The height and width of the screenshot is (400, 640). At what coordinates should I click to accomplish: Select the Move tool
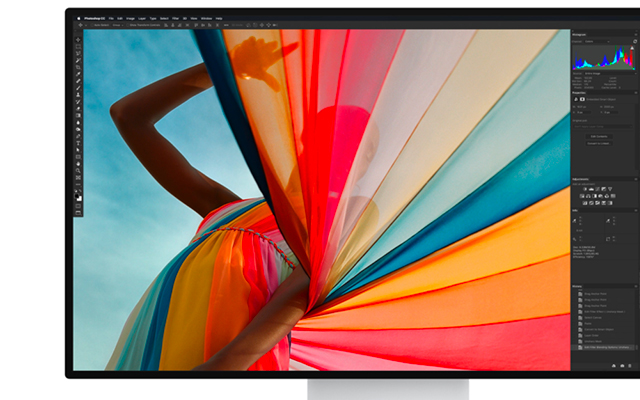coord(78,40)
